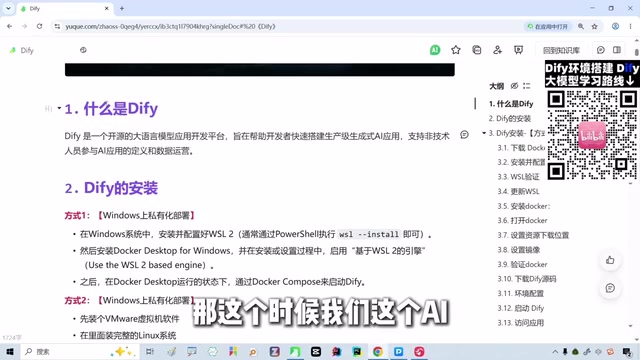Viewport: 640px width, 360px height.
Task: Jump to outline 3.10 下载Dify源码
Action: click(527, 279)
